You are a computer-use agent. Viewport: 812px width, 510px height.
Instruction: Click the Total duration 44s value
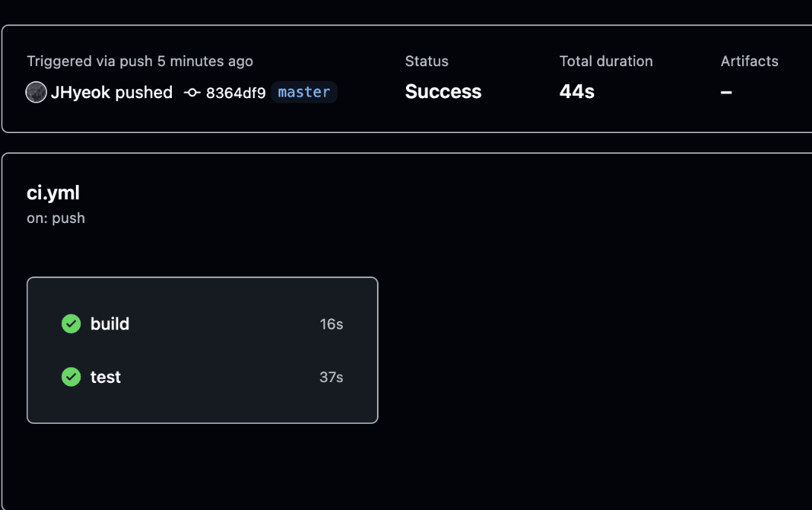click(x=576, y=91)
